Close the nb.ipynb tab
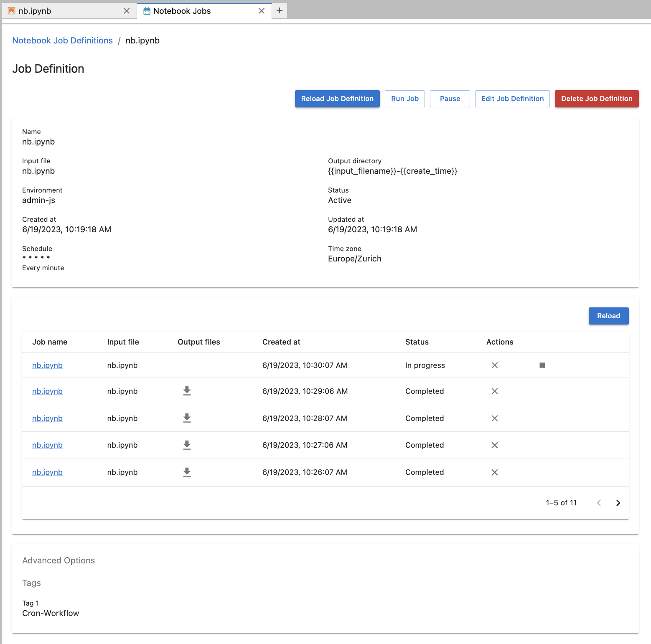This screenshot has width=651, height=644. click(127, 11)
